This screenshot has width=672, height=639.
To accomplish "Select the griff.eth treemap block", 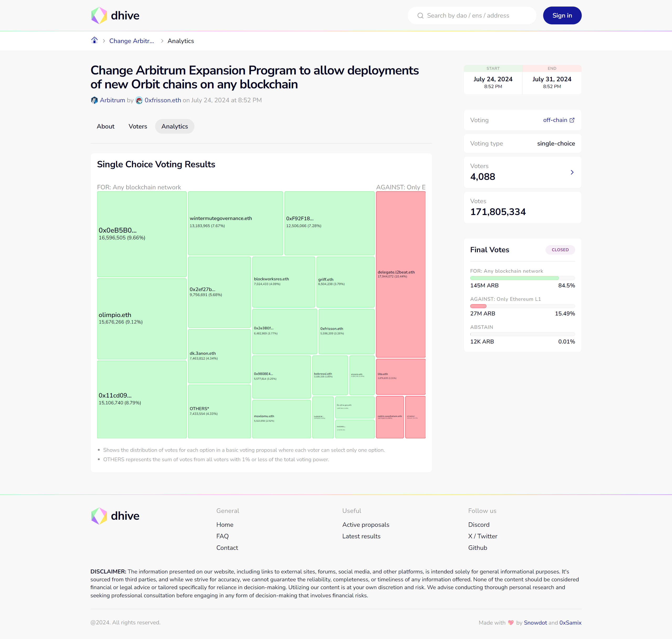I will (345, 282).
